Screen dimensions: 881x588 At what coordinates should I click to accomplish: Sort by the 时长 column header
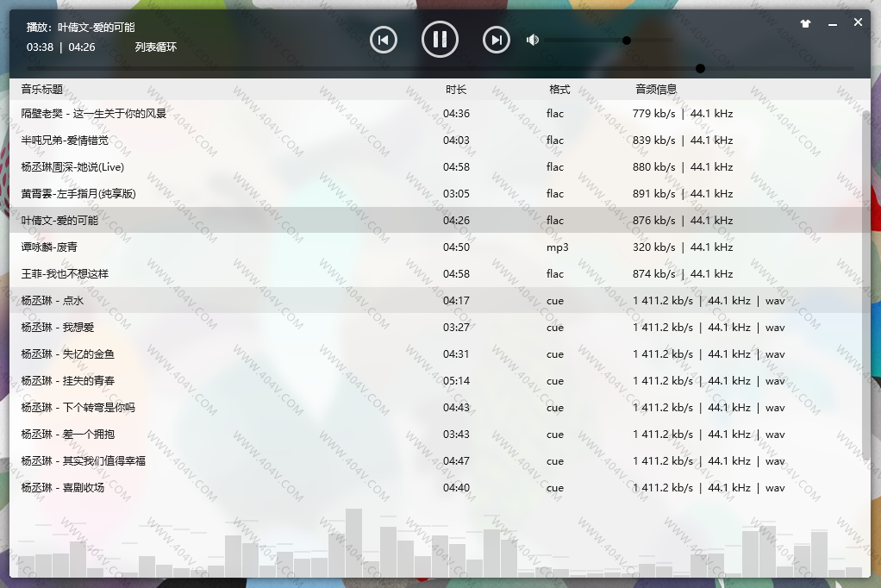pyautogui.click(x=456, y=90)
